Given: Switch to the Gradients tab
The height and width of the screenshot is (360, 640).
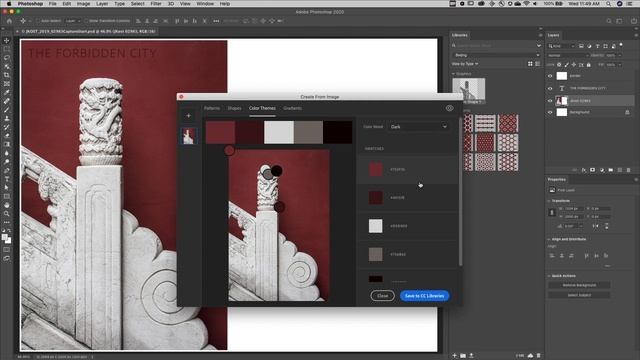Looking at the screenshot, I should click(x=293, y=108).
